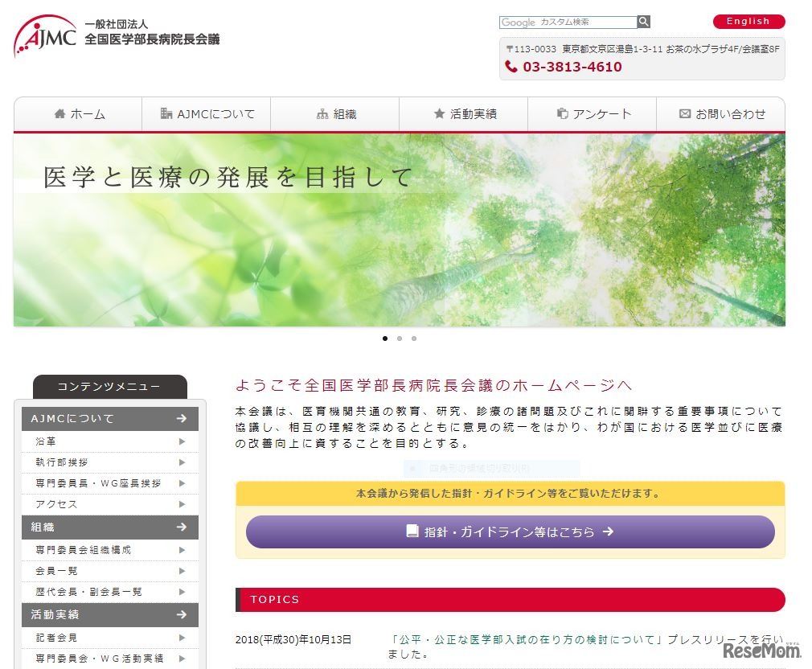
Task: Click the Google custom search input field
Action: pos(568,23)
